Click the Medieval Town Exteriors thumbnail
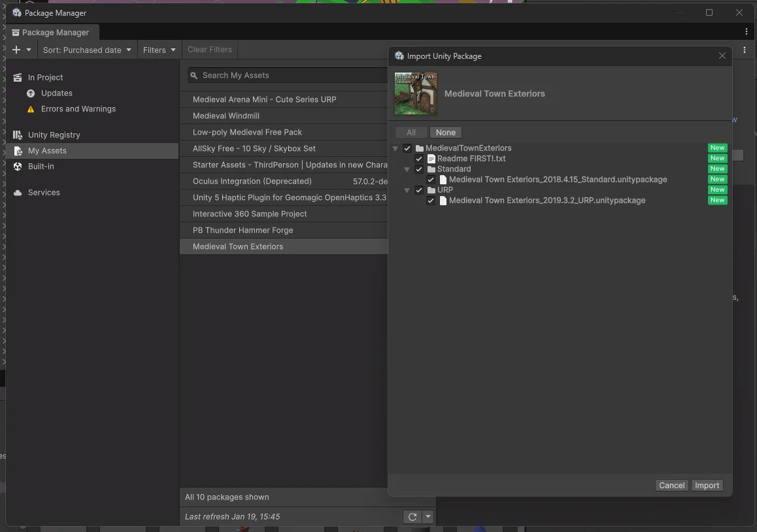 pyautogui.click(x=416, y=93)
